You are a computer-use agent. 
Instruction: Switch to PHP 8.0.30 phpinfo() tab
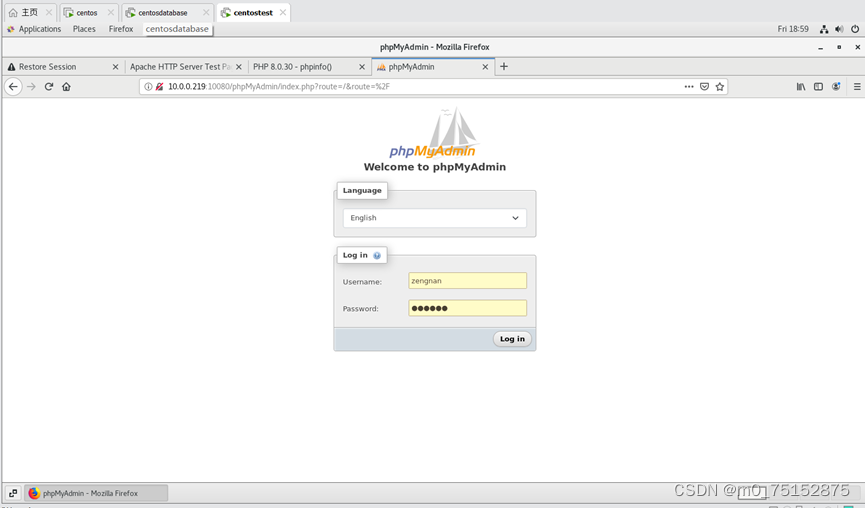pos(309,67)
